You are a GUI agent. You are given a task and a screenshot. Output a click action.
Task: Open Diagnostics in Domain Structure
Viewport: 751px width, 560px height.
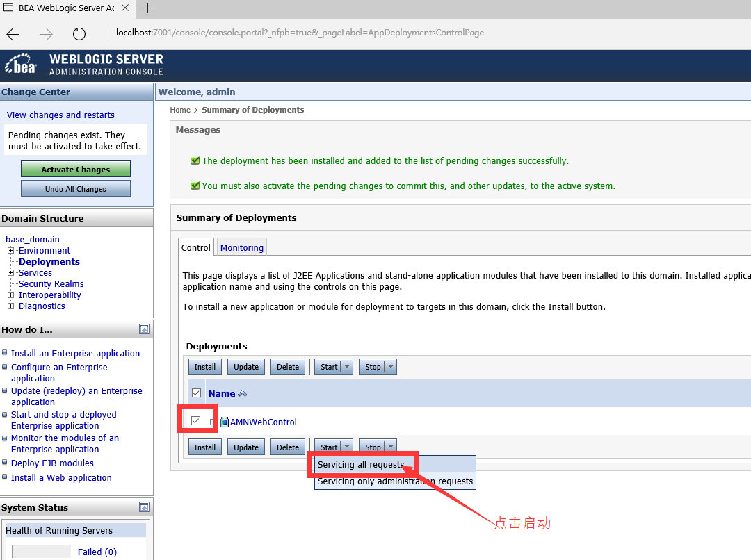click(x=42, y=306)
